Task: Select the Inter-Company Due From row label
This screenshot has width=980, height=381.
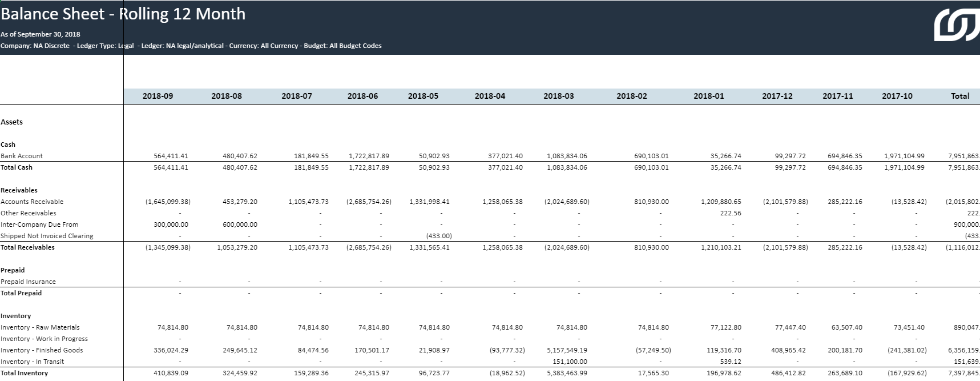Action: pyautogui.click(x=39, y=224)
